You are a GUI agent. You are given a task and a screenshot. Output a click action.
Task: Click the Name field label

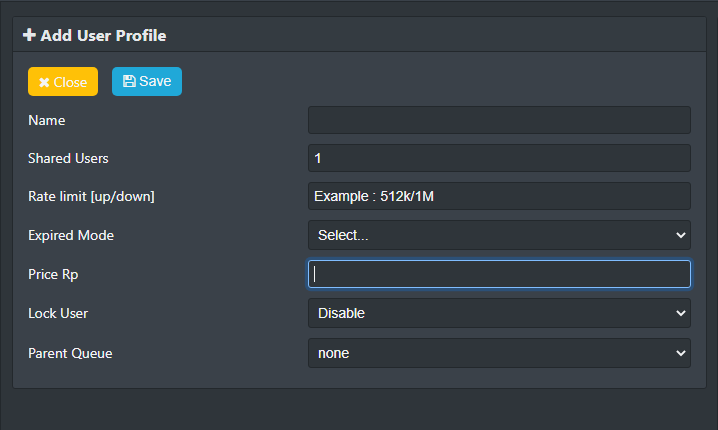[x=46, y=120]
